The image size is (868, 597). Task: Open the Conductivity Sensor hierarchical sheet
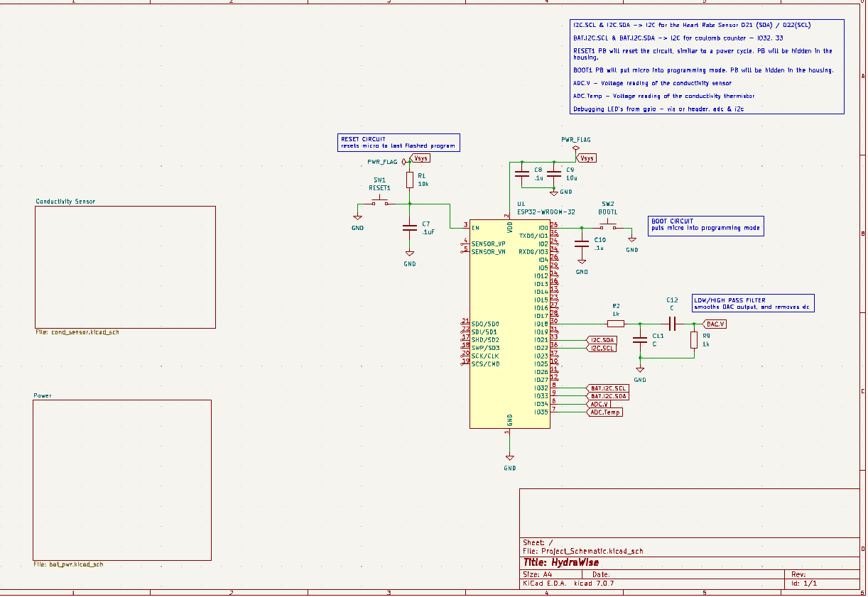[125, 267]
